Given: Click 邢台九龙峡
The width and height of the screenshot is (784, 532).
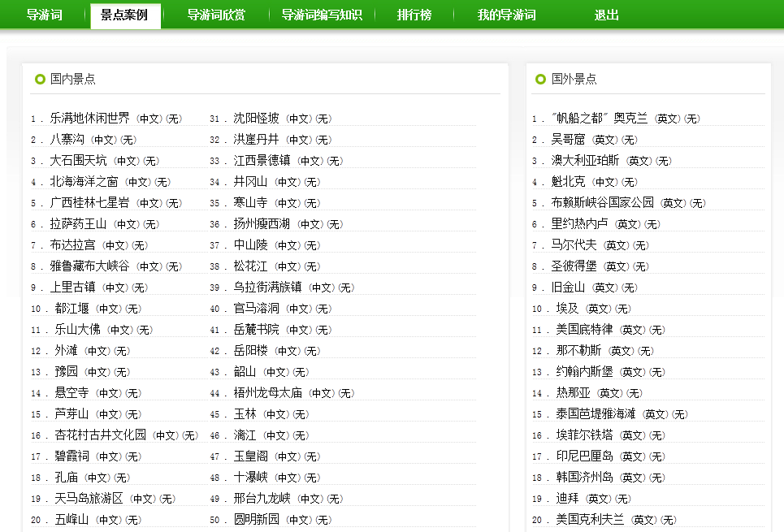Looking at the screenshot, I should (x=262, y=499).
